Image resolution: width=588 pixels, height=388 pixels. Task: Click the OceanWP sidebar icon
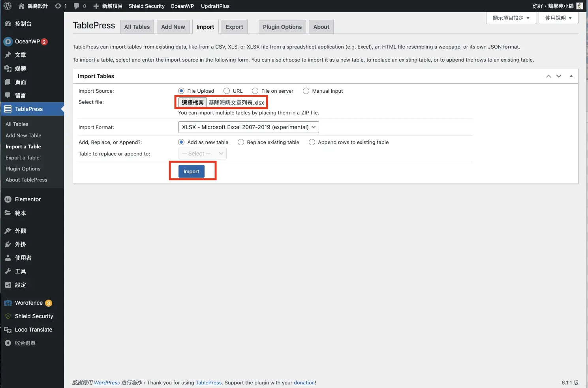coord(8,41)
